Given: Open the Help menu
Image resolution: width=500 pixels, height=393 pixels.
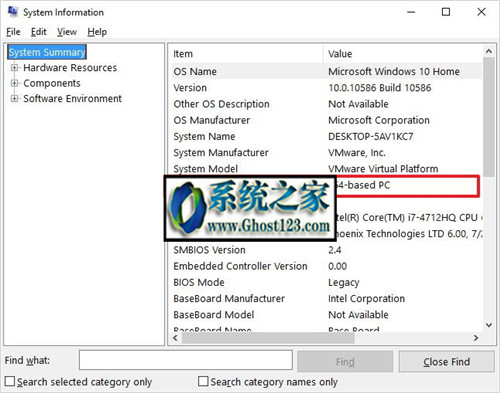Looking at the screenshot, I should pyautogui.click(x=97, y=32).
